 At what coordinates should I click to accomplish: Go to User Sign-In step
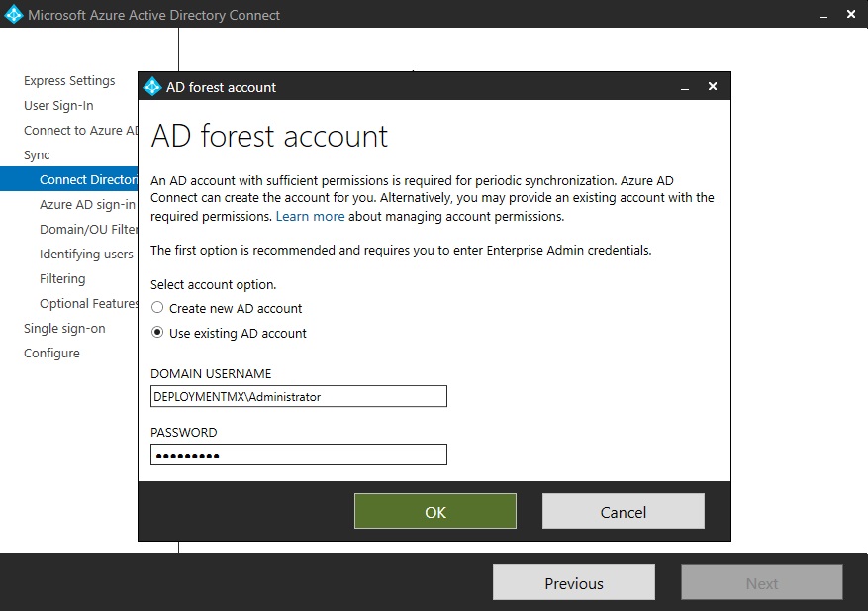(58, 106)
